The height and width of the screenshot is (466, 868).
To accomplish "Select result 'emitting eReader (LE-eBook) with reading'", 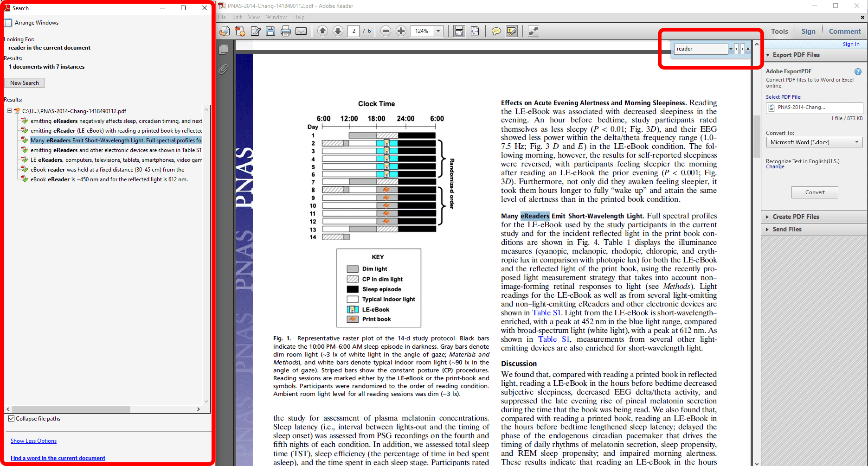I will (x=116, y=131).
